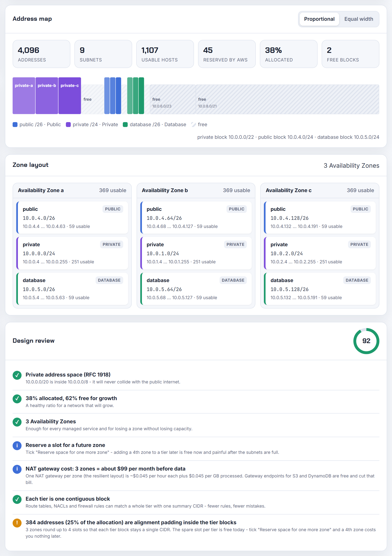This screenshot has width=392, height=556.
Task: Switch the address map to Equal width
Action: coord(359,19)
